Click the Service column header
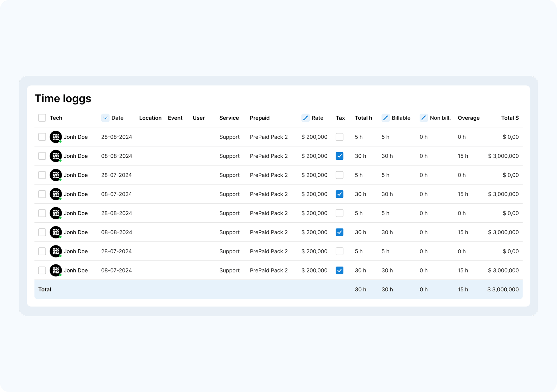 pyautogui.click(x=229, y=118)
